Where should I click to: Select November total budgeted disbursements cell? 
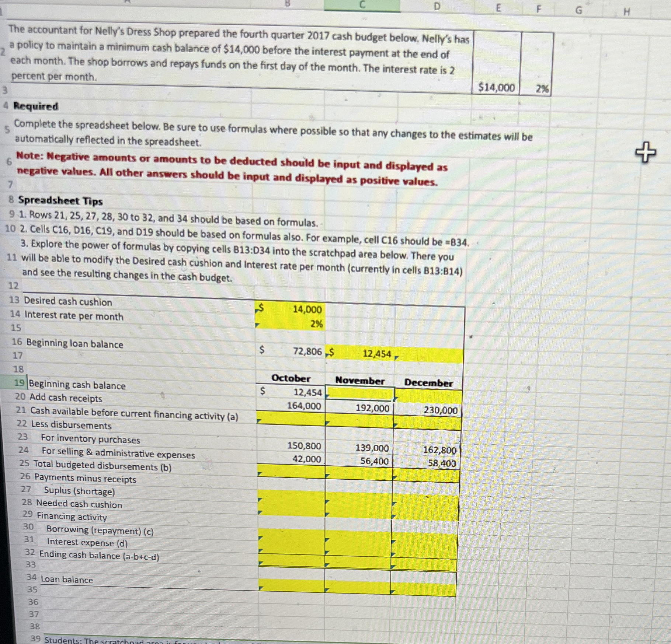click(x=359, y=474)
